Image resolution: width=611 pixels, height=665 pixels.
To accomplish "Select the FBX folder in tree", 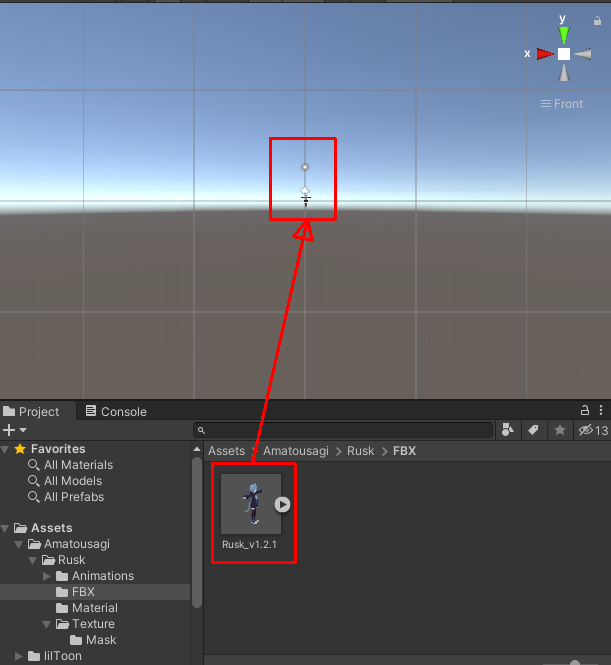I will 75,592.
